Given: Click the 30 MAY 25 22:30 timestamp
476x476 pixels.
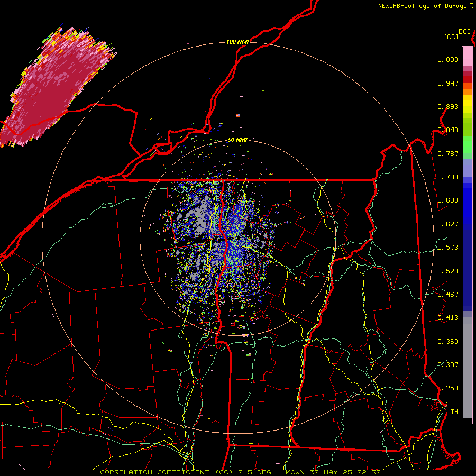Looking at the screenshot, I should (x=345, y=472).
